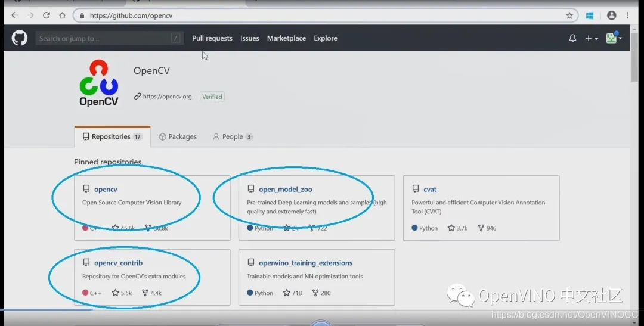Screen dimensions: 644x326
Task: Click the Pinned repositories heading
Action: (x=107, y=162)
